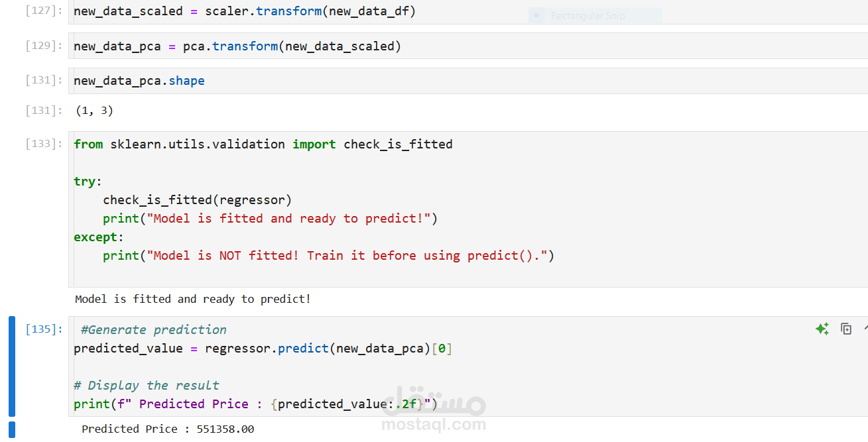
Task: Click the Model is fitted output text
Action: point(192,298)
